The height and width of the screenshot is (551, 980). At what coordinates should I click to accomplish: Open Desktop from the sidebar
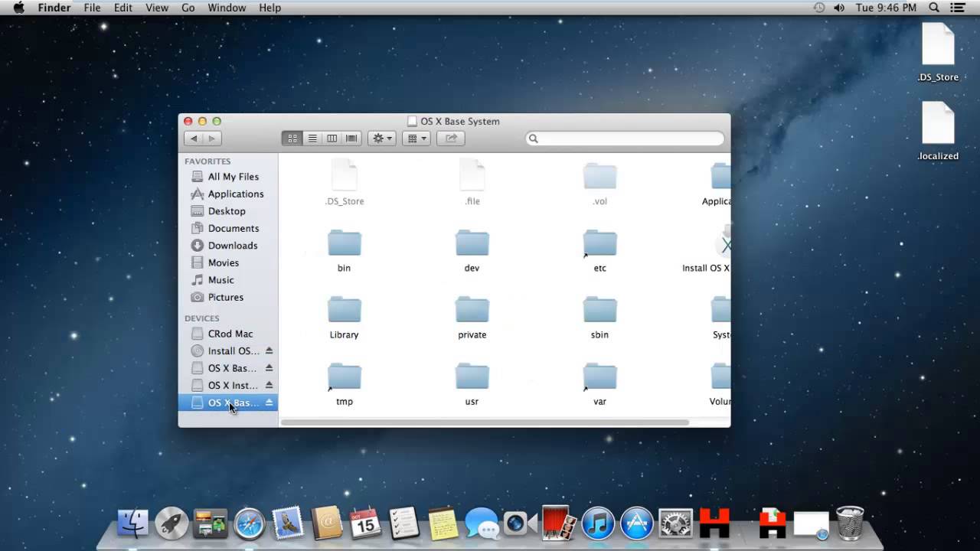pyautogui.click(x=228, y=211)
